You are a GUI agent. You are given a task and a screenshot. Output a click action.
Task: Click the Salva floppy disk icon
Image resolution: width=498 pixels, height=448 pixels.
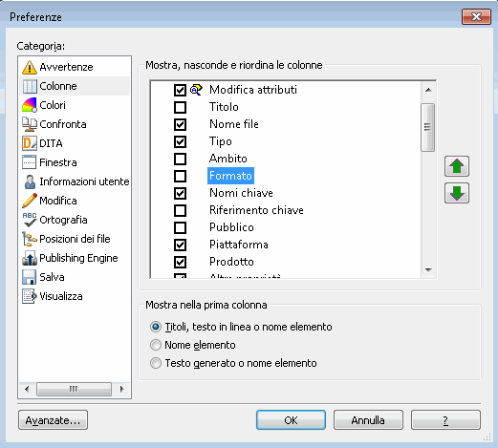click(x=30, y=277)
